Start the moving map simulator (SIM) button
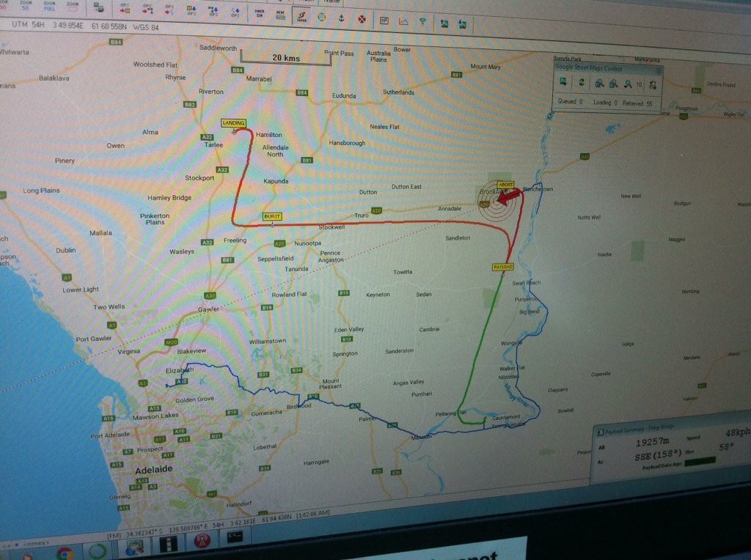Viewport: 751px width, 560px height. tap(260, 14)
